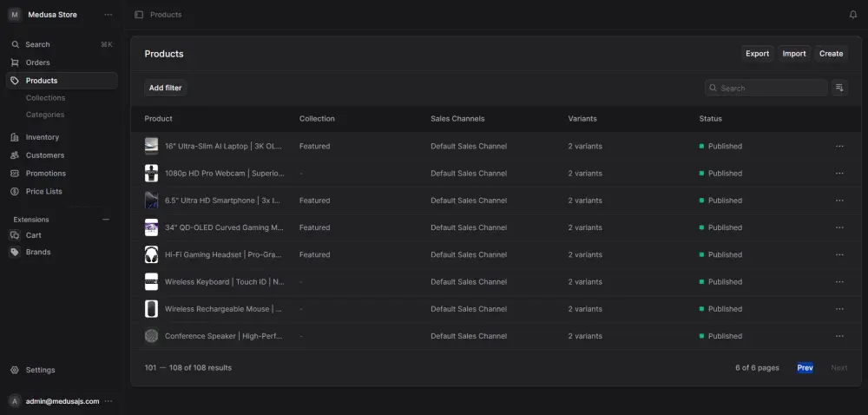Image resolution: width=868 pixels, height=415 pixels.
Task: Open notifications bell icon
Action: click(852, 15)
